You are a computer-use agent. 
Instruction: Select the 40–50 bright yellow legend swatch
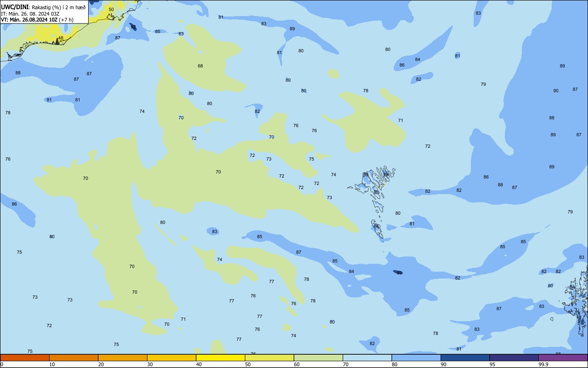(x=220, y=357)
